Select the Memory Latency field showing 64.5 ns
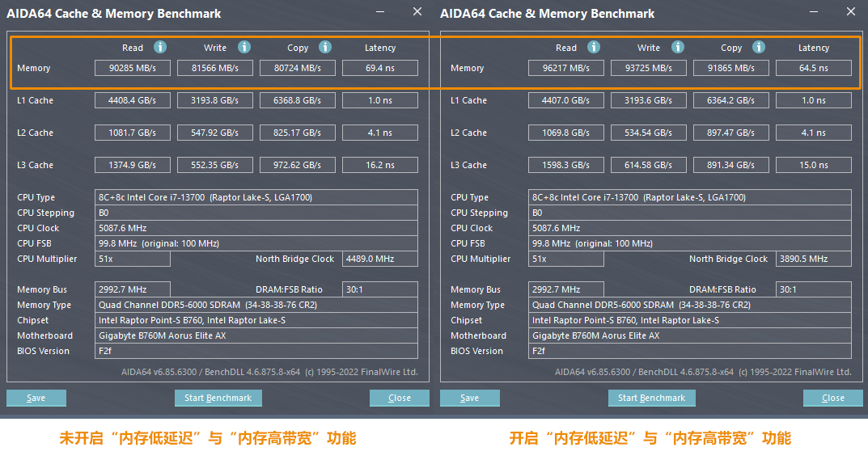 click(813, 69)
